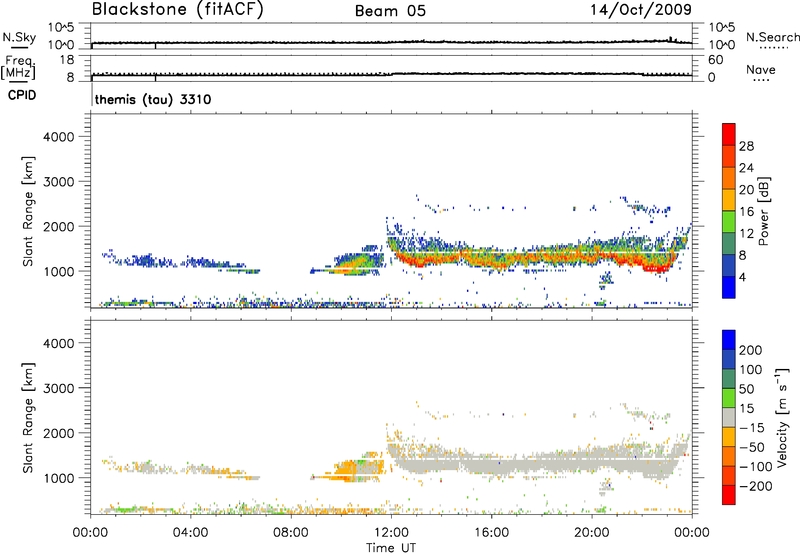
Task: Click the frequency trace in Freq panel
Action: click(x=391, y=74)
